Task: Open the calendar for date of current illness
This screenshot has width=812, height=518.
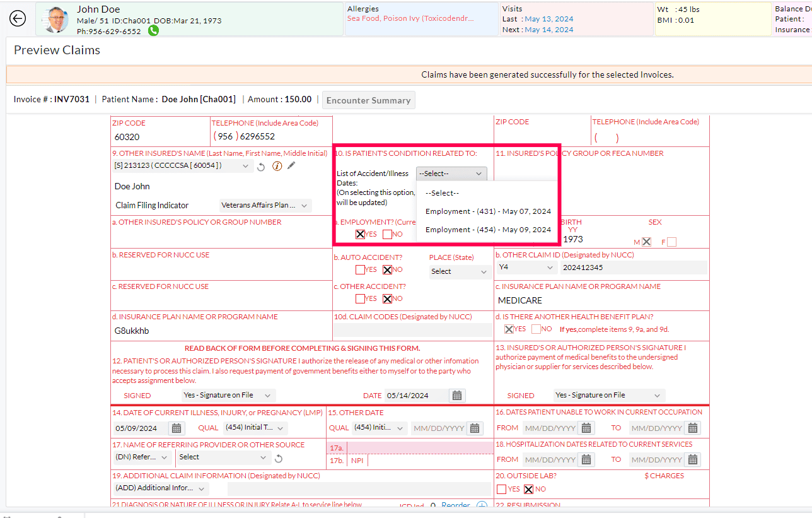Action: pyautogui.click(x=177, y=428)
